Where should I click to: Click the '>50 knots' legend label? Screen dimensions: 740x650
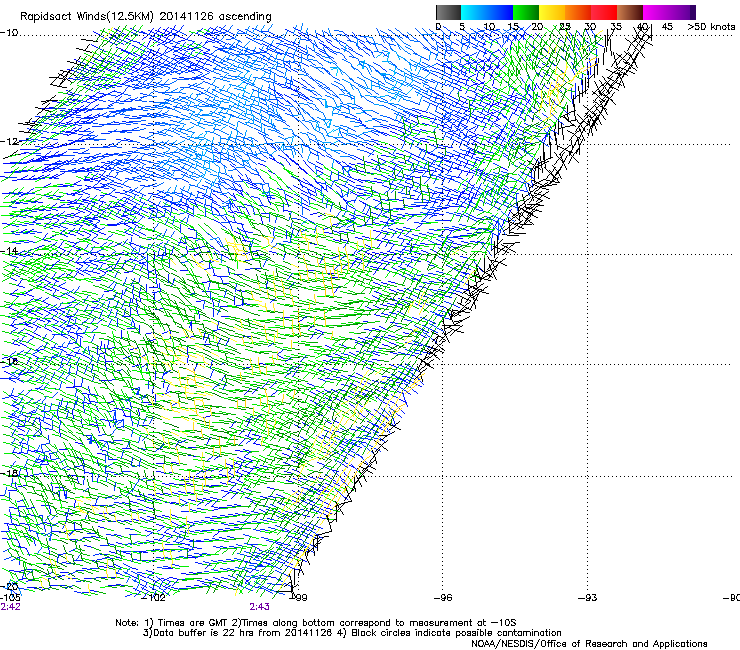pos(711,27)
